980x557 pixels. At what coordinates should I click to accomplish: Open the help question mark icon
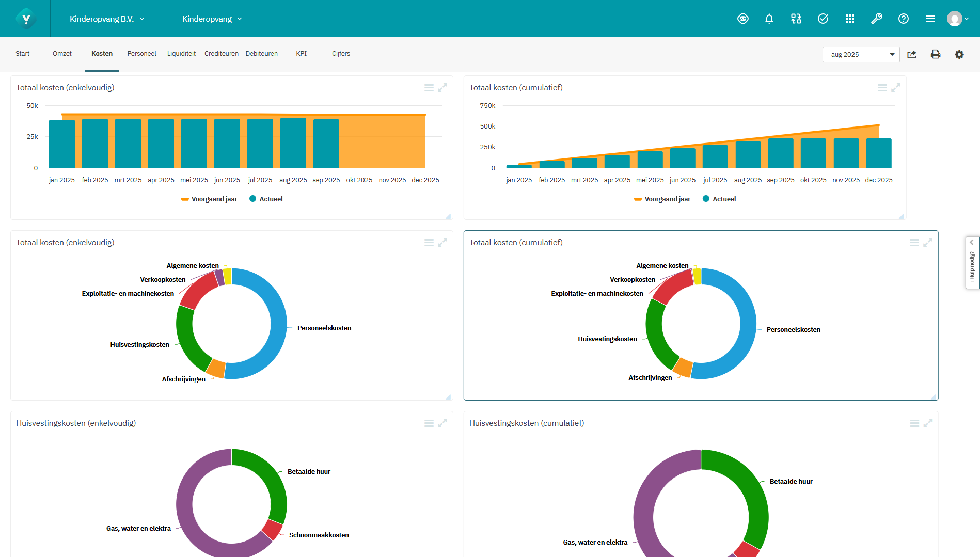click(x=903, y=19)
